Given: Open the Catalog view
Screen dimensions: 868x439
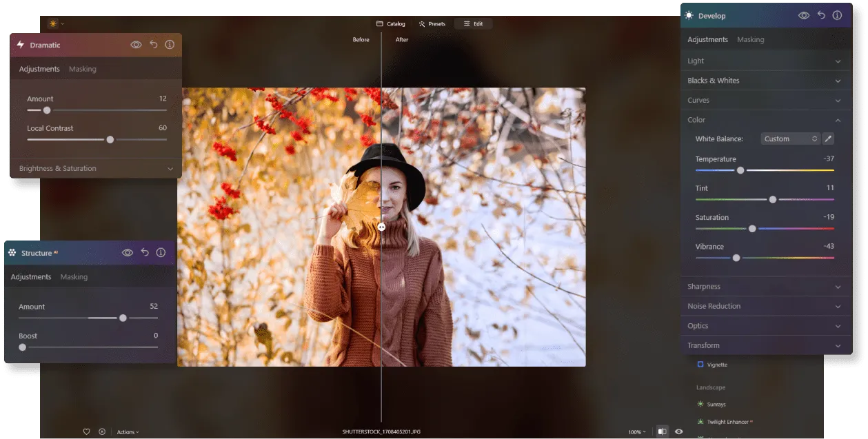Looking at the screenshot, I should coord(391,23).
